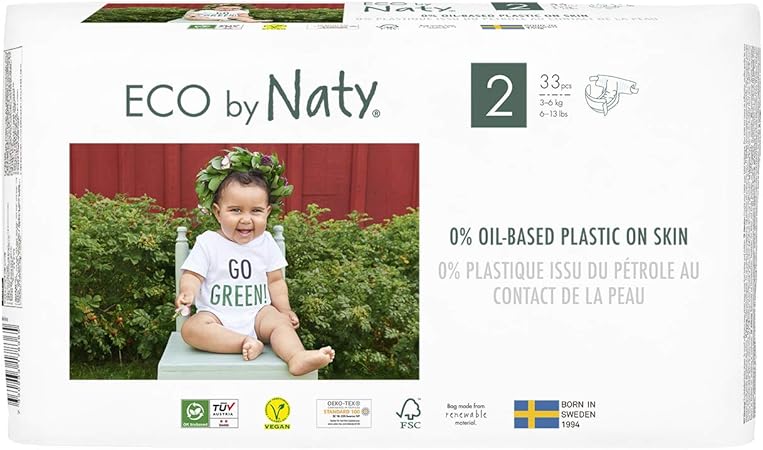Click the OK biobased green badge
This screenshot has width=763, height=450.
point(195,414)
